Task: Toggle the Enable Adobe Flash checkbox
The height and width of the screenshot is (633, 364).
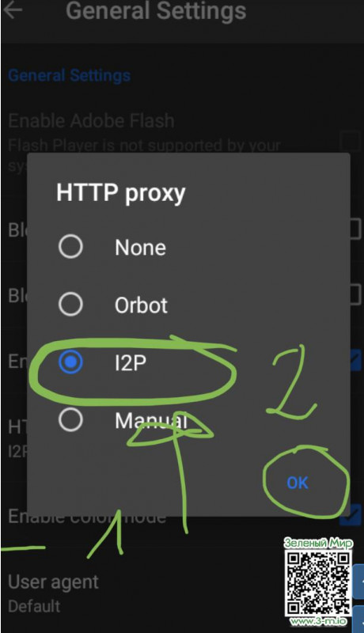Action: [x=350, y=142]
